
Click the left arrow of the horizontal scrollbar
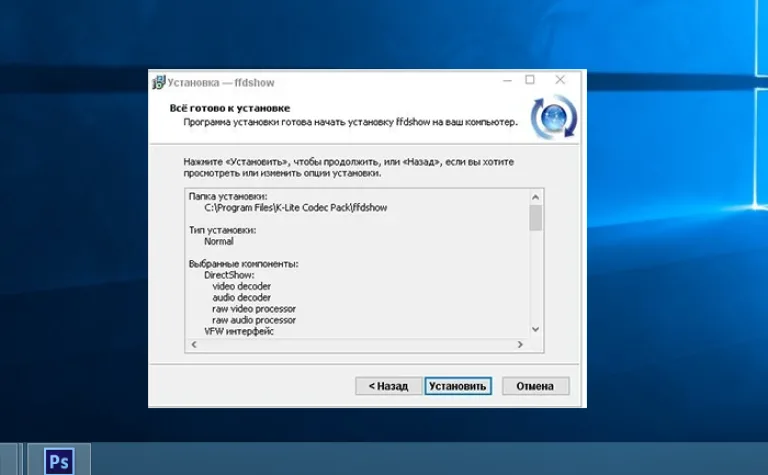tap(194, 345)
